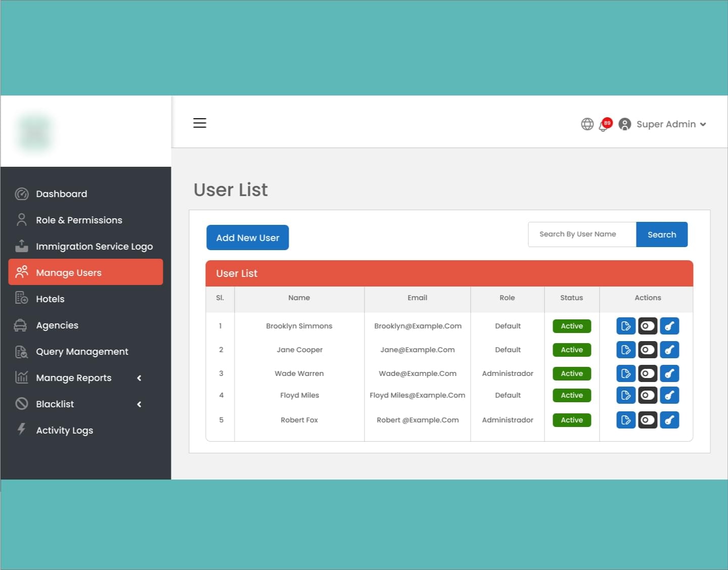Screen dimensions: 728x570
Task: Edit user Jane Cooper
Action: click(626, 350)
